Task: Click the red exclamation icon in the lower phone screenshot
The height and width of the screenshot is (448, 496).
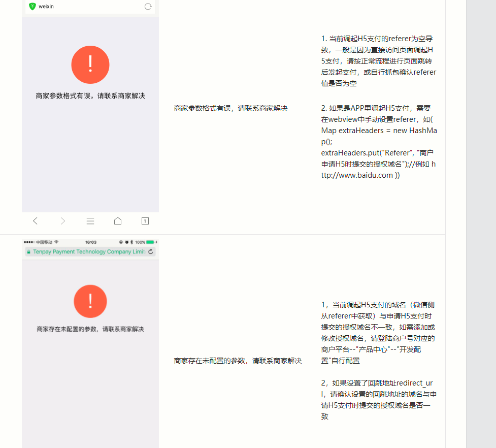Action: (90, 301)
